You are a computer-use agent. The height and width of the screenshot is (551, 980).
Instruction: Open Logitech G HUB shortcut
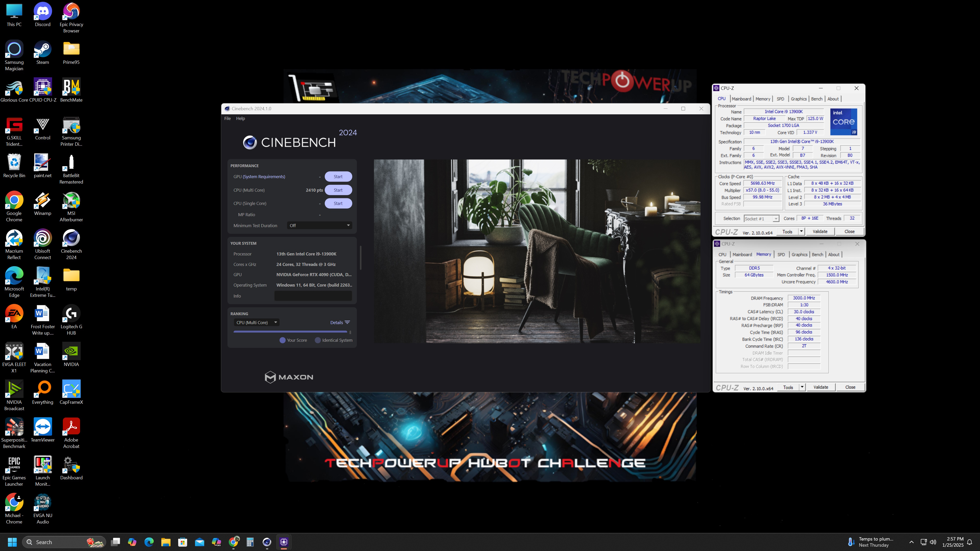click(x=71, y=320)
